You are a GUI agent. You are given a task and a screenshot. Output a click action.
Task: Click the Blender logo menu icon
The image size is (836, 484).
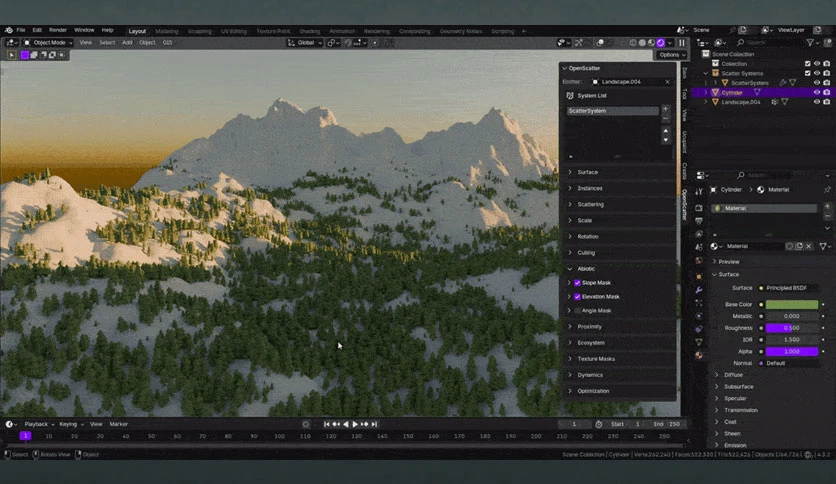9,30
